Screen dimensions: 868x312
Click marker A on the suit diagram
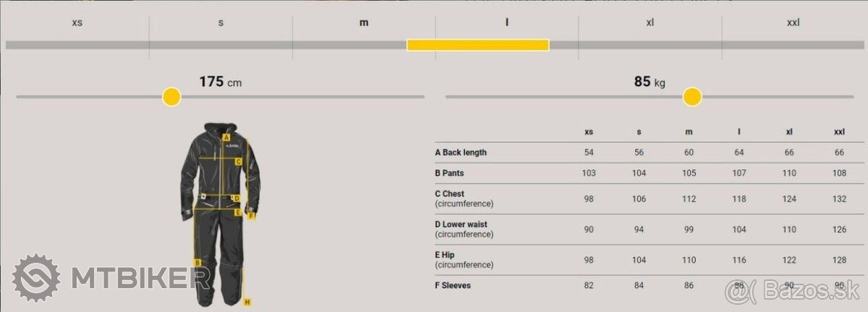click(226, 136)
